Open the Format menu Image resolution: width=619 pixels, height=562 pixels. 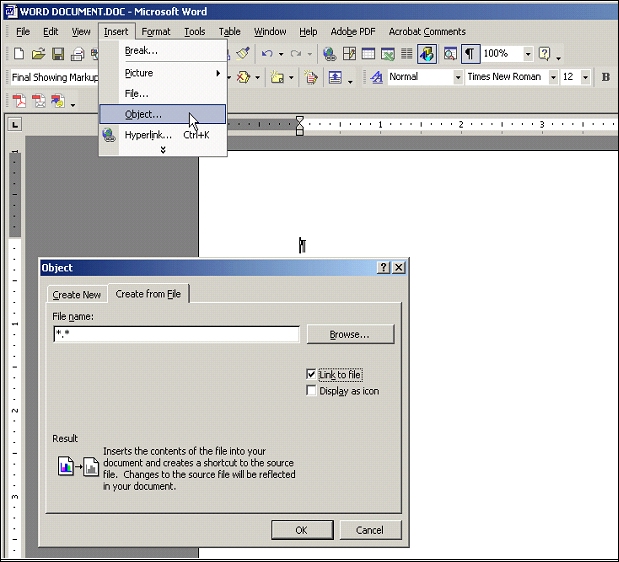pos(156,32)
